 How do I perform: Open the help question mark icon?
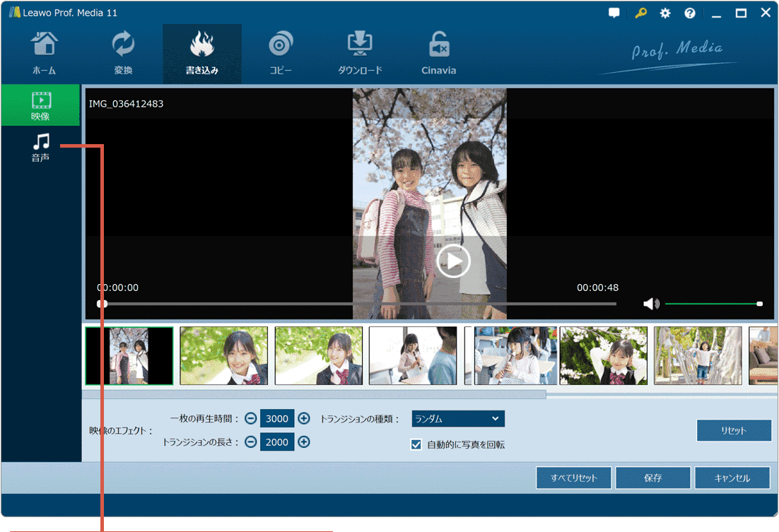[x=690, y=13]
